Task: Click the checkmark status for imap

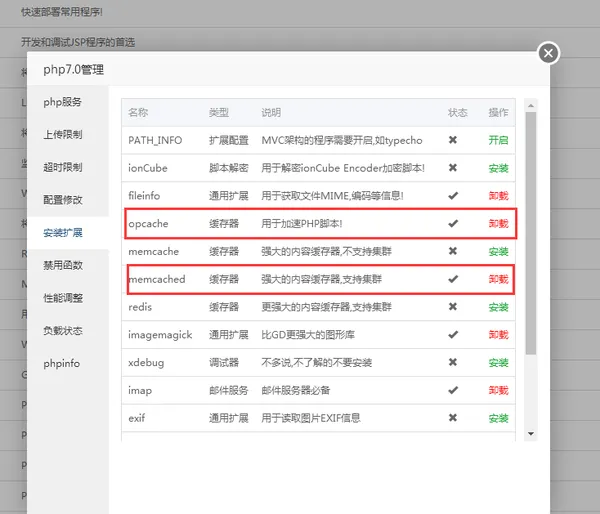Action: (x=453, y=390)
